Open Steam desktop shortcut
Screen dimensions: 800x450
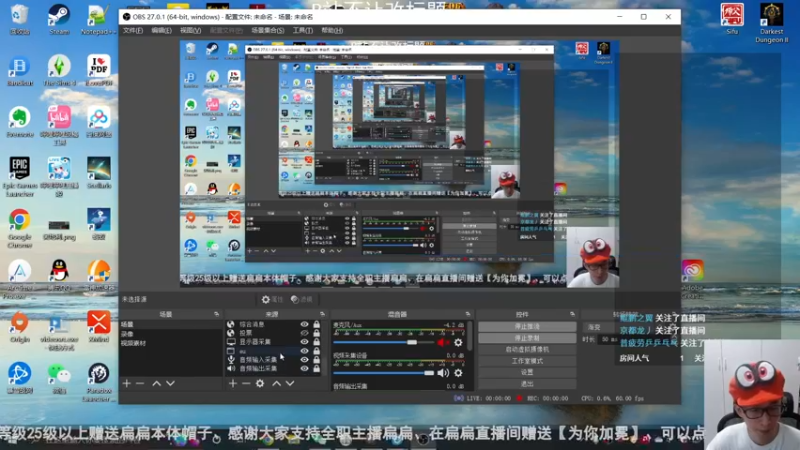coord(59,20)
